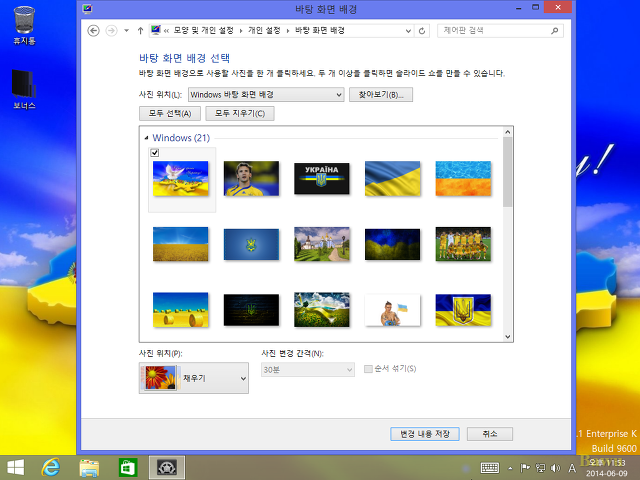Click 모두 선택(A) button
The height and width of the screenshot is (480, 640).
[170, 113]
